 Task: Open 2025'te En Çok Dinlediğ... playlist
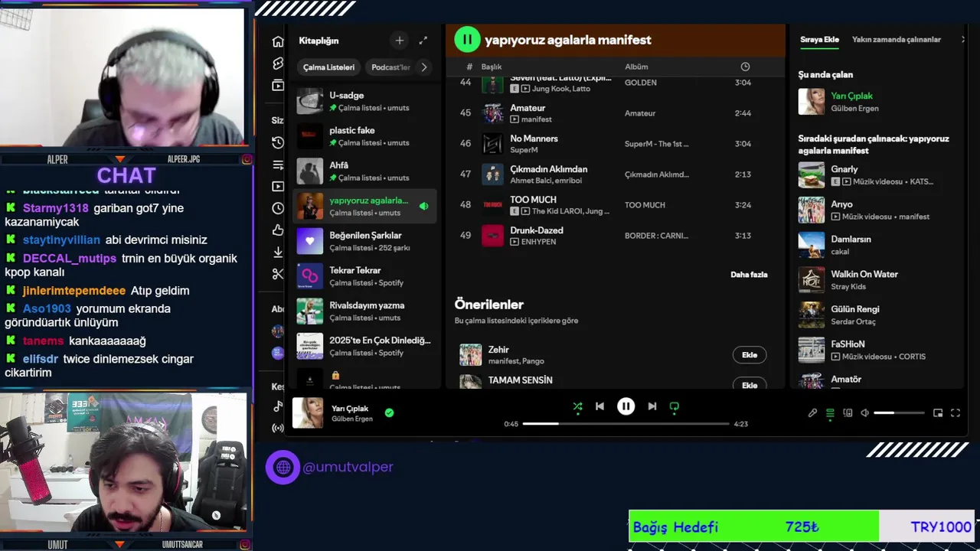364,346
